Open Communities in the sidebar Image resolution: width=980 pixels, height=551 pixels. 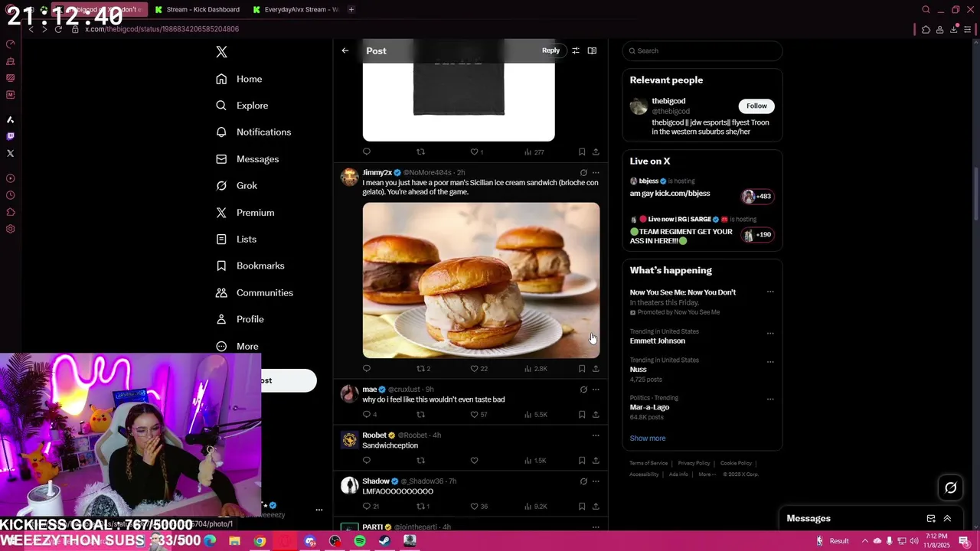pos(254,292)
